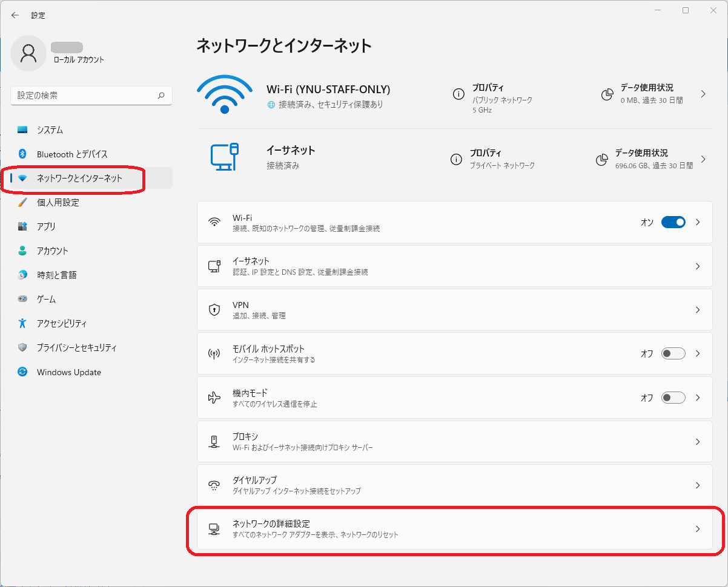Click Wi-Fi (YNU-STAFF-ONLY) connection name
Viewport: 728px width, 587px height.
tap(328, 90)
